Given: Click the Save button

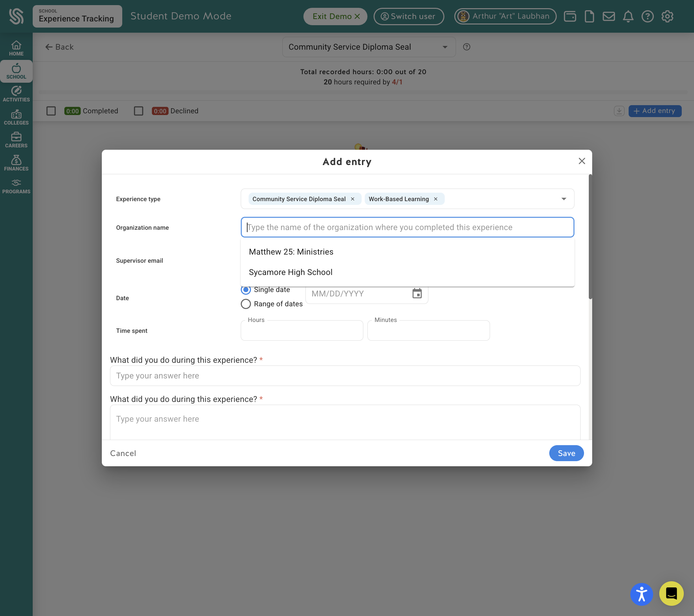Looking at the screenshot, I should [566, 453].
